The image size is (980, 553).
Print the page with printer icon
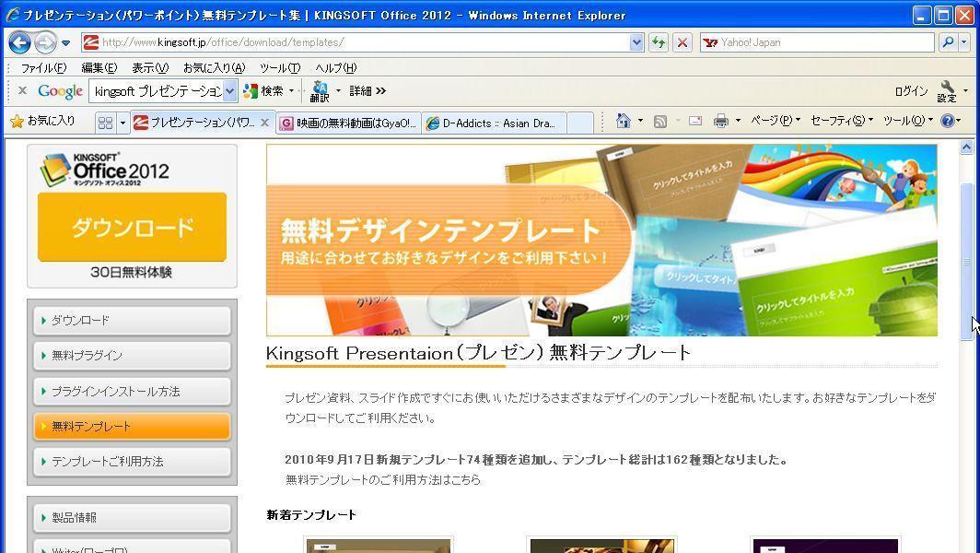point(720,122)
